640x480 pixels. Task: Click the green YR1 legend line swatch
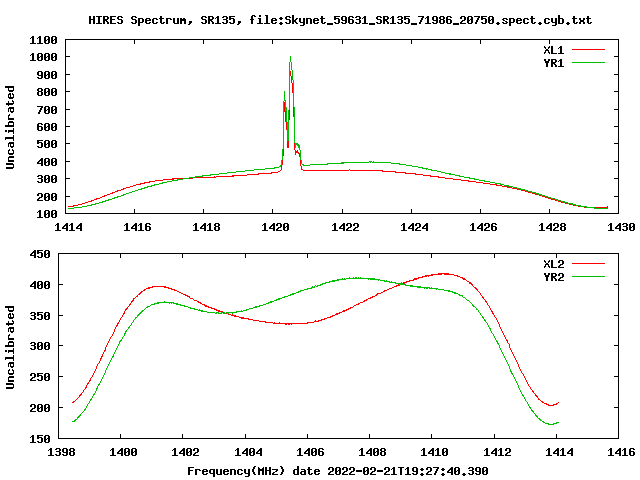588,62
